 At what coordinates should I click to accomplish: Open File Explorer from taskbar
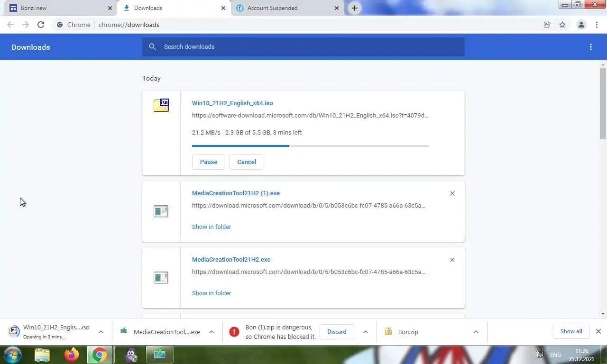(42, 355)
